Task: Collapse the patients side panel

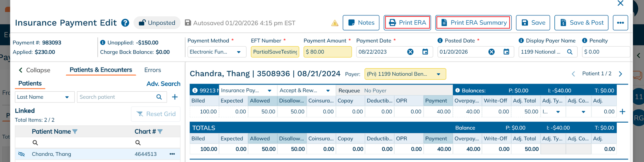Action: 34,70
